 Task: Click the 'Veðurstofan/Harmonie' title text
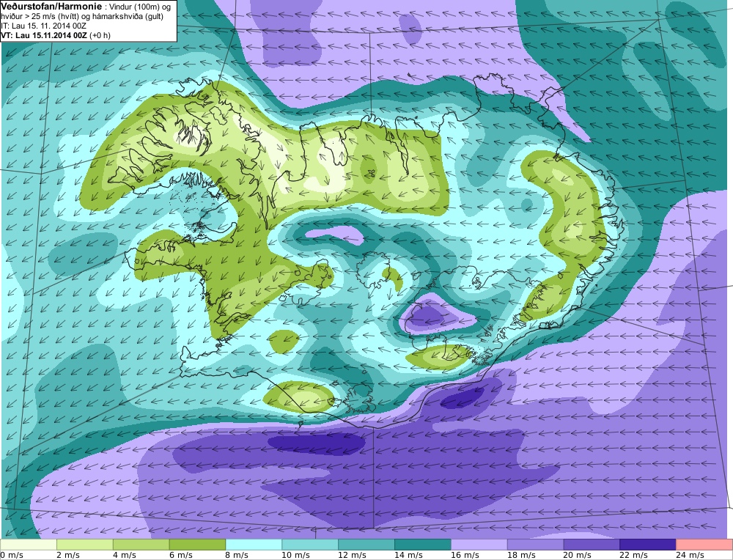coord(50,7)
